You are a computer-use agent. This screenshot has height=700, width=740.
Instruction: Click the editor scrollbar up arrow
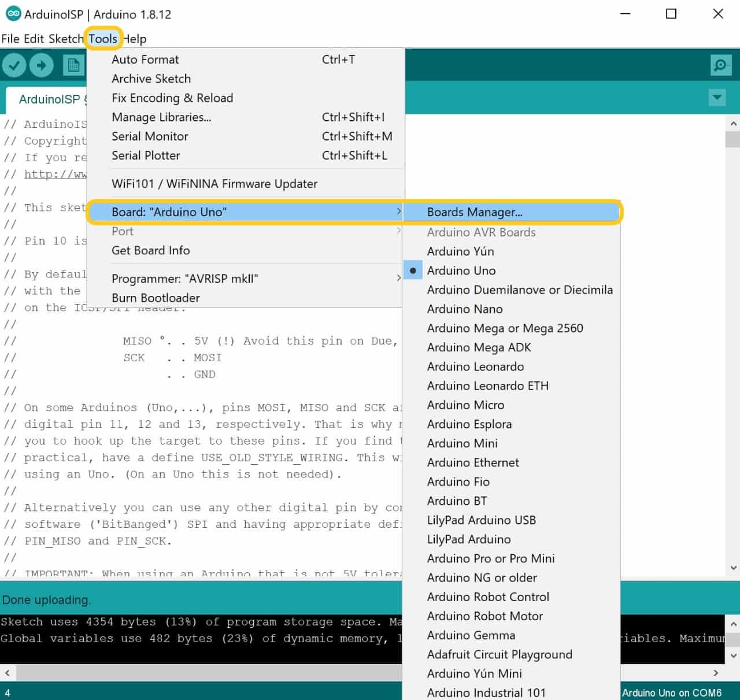click(733, 123)
